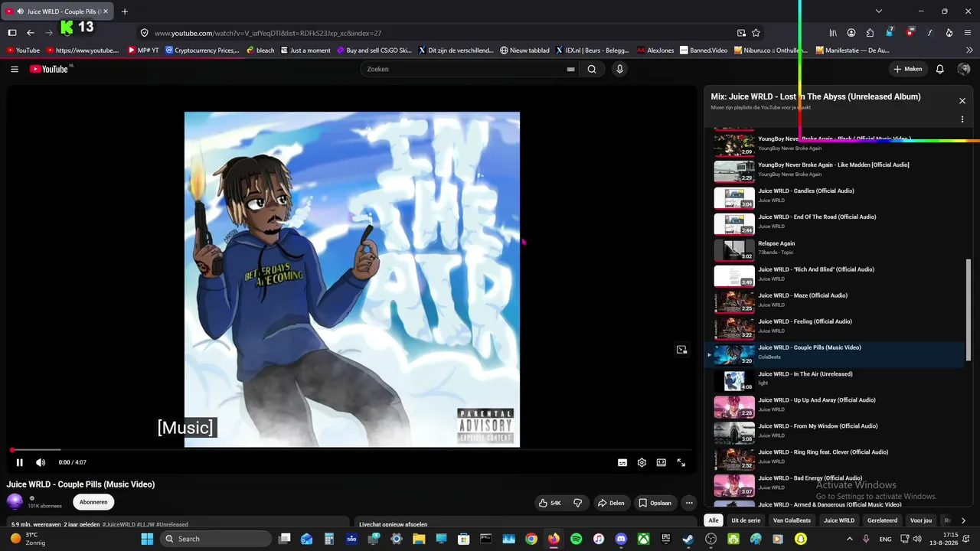Dislike the video with thumbs down

click(x=577, y=503)
